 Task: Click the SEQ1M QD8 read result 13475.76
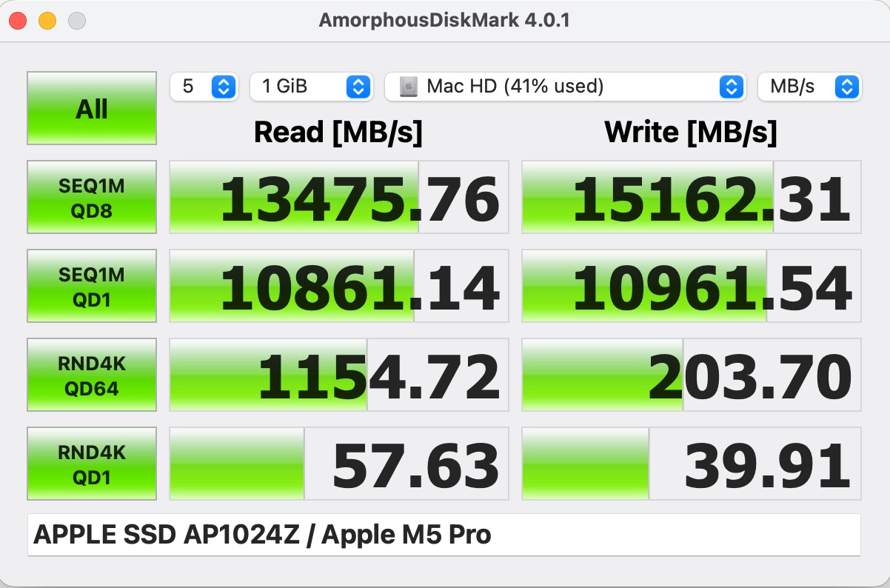click(339, 197)
